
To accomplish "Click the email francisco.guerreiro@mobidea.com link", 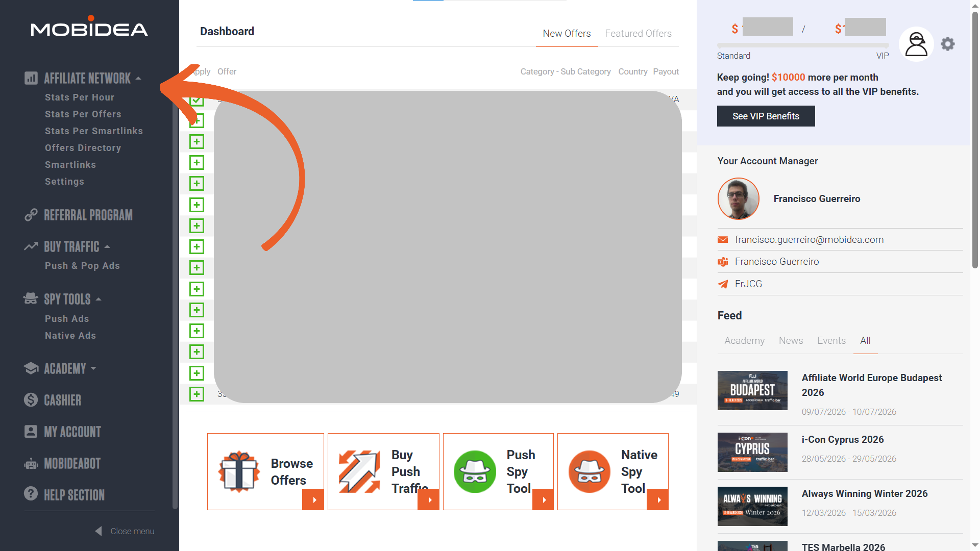I will (x=809, y=239).
